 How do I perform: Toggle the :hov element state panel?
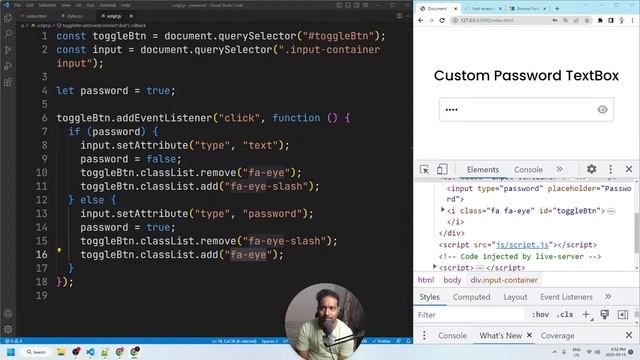540,315
